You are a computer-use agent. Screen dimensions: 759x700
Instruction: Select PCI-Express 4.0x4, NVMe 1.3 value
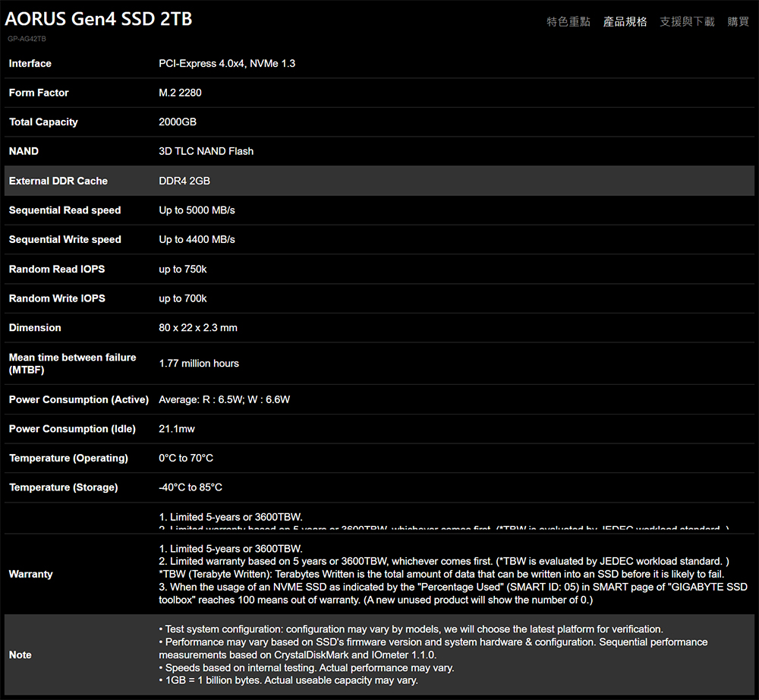point(227,64)
